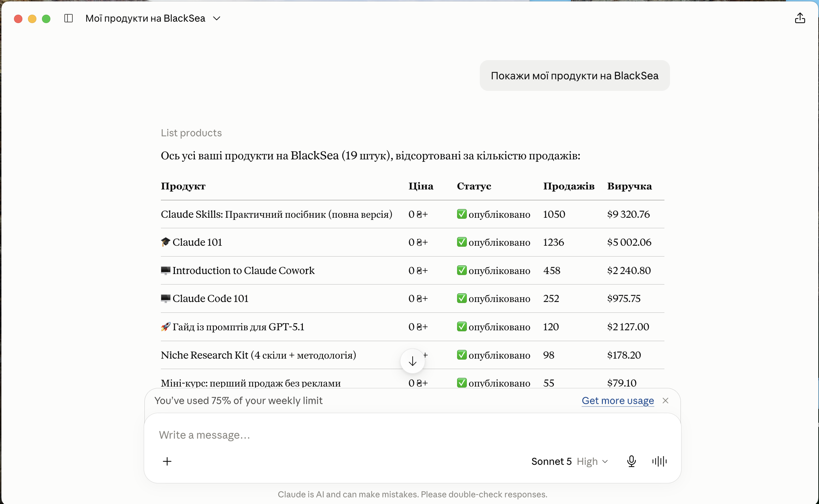This screenshot has height=504, width=819.
Task: Click the scroll-to-bottom arrow button
Action: (x=413, y=361)
